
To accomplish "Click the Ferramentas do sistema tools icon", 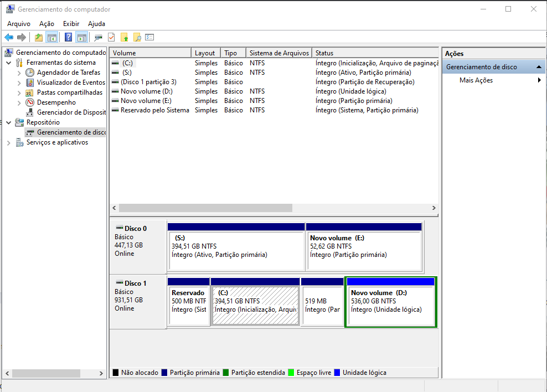I will [19, 63].
